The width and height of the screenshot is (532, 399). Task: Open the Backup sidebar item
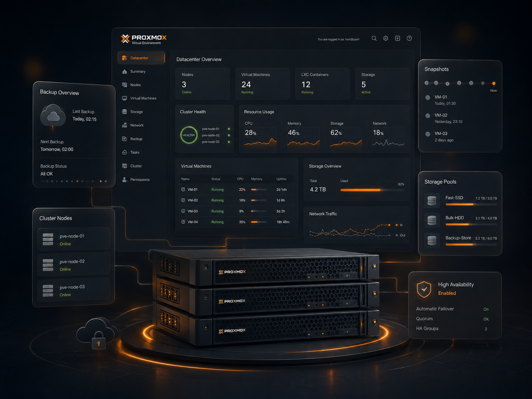pyautogui.click(x=141, y=139)
